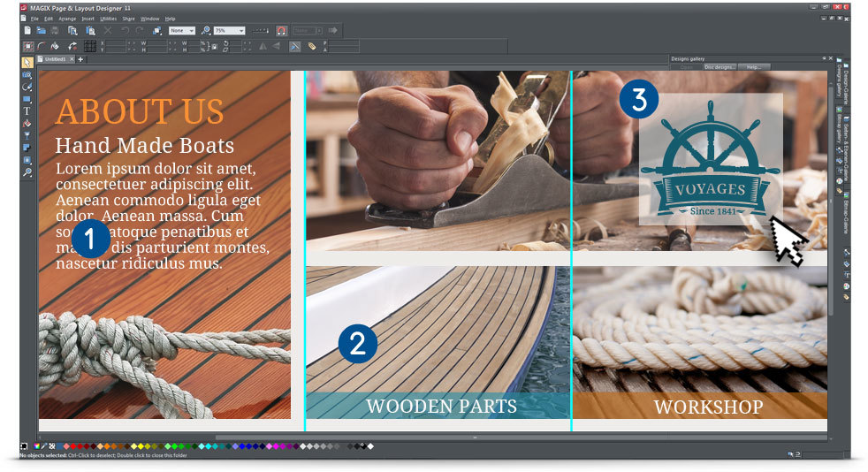Click the New document icon

pos(27,30)
